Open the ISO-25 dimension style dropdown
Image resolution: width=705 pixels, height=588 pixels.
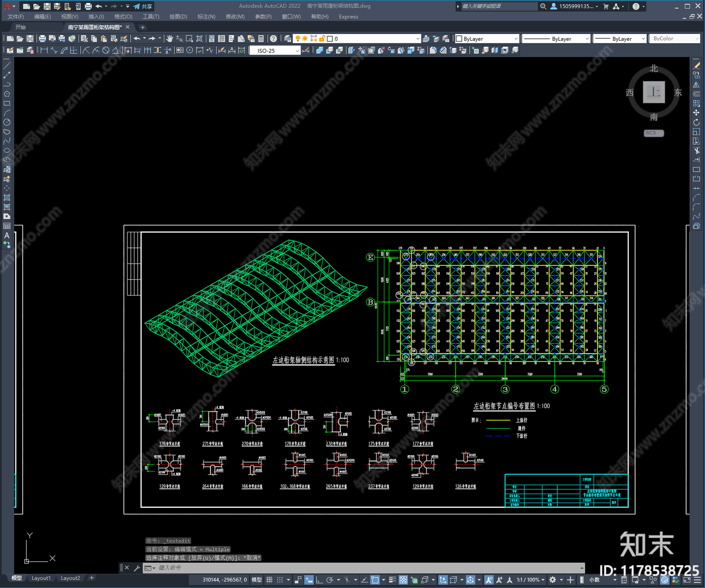(x=275, y=51)
